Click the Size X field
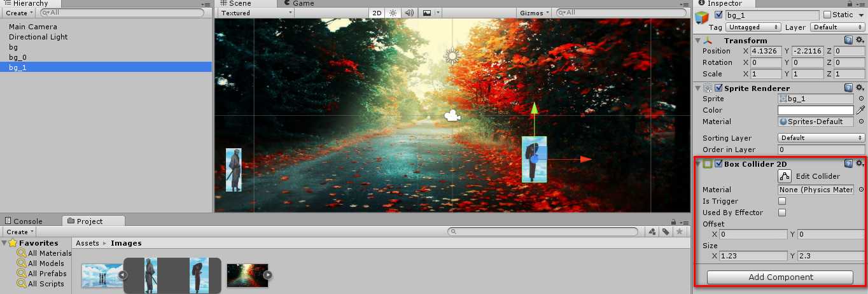 point(753,256)
